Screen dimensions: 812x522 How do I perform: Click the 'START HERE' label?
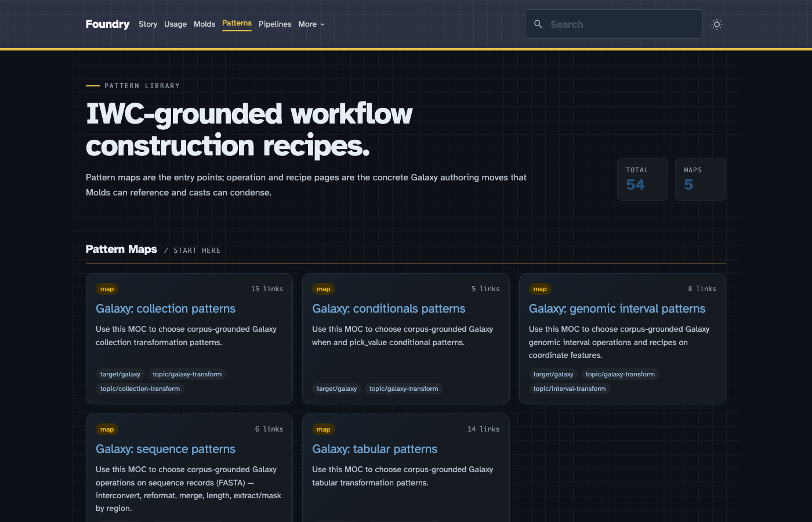(197, 251)
